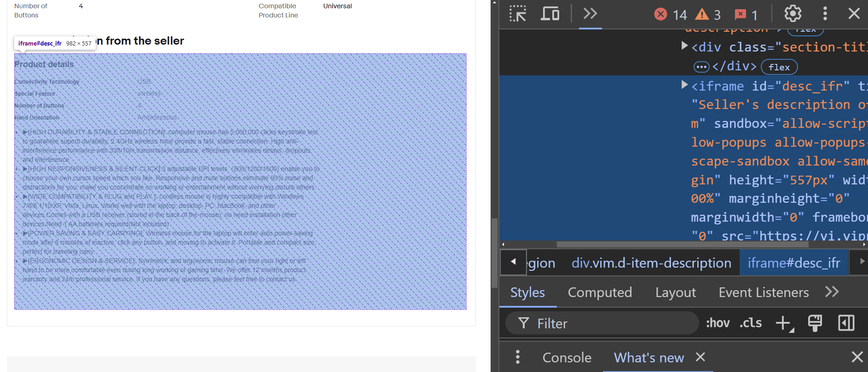
Task: Focus the styles Filter input
Action: [x=602, y=323]
